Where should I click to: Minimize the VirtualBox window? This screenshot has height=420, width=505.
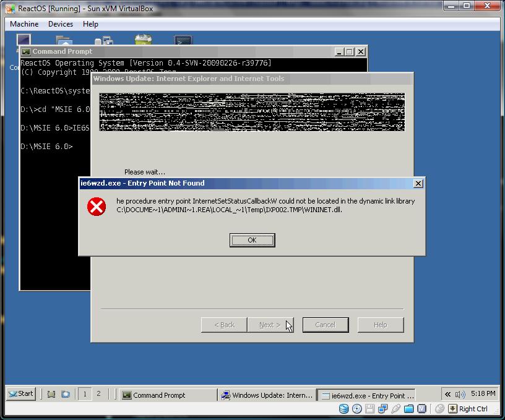click(x=451, y=6)
